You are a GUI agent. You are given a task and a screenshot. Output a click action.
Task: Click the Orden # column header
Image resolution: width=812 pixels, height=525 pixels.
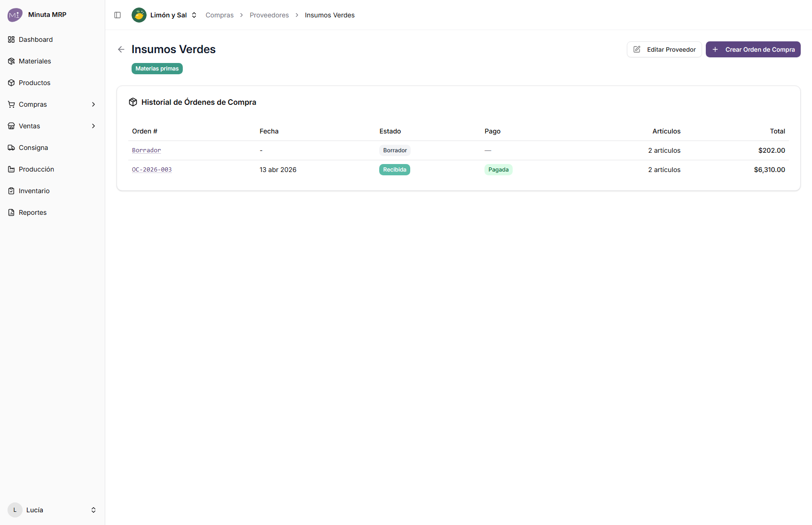145,131
